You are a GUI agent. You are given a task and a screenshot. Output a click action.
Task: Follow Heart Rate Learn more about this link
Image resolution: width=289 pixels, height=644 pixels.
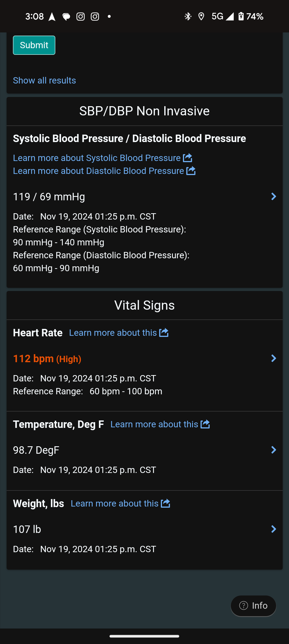click(113, 333)
